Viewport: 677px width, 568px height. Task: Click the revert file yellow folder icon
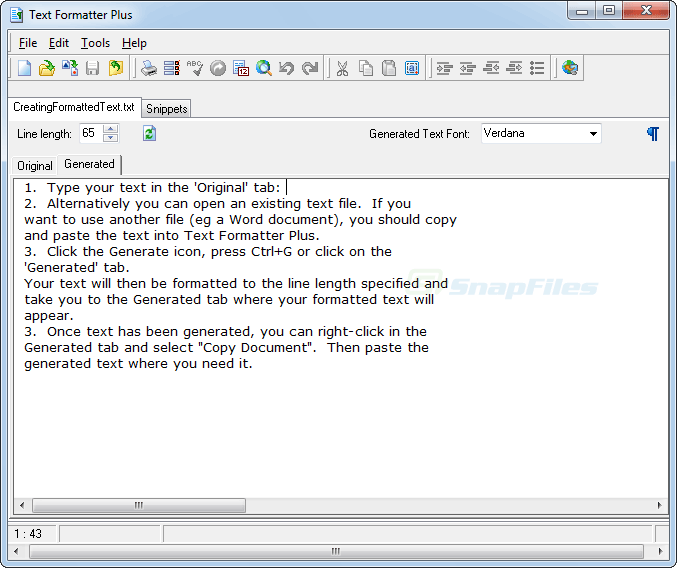pyautogui.click(x=116, y=68)
